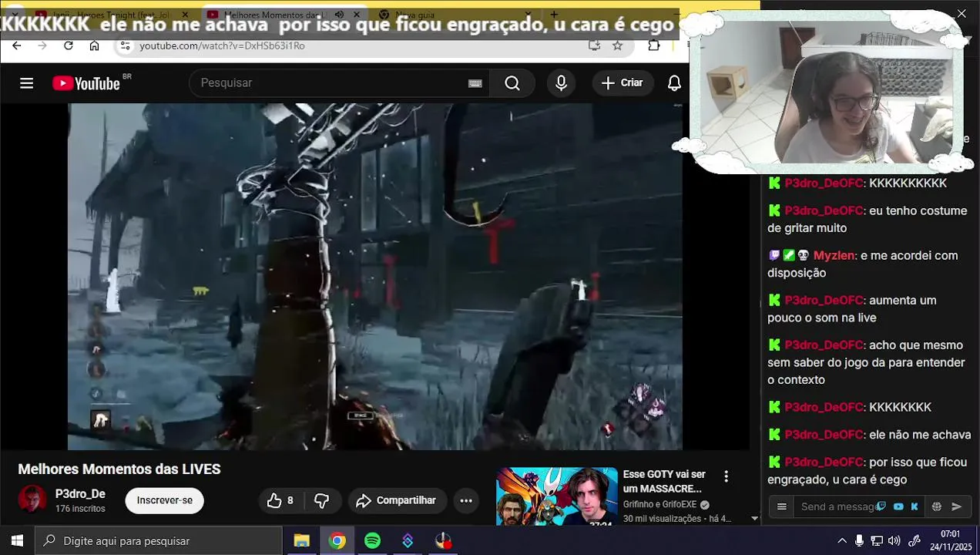This screenshot has height=555, width=980.
Task: Open the YouTube hamburger guide menu
Action: (x=27, y=83)
